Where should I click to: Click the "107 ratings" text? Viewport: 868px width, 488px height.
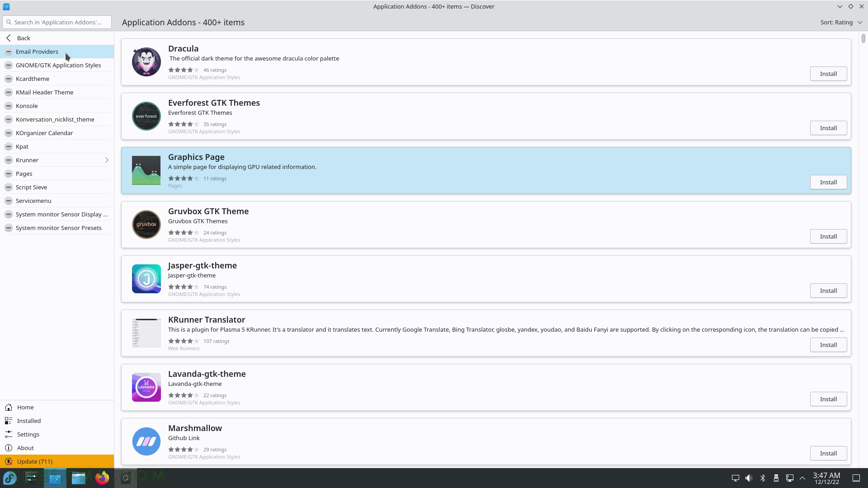(216, 341)
